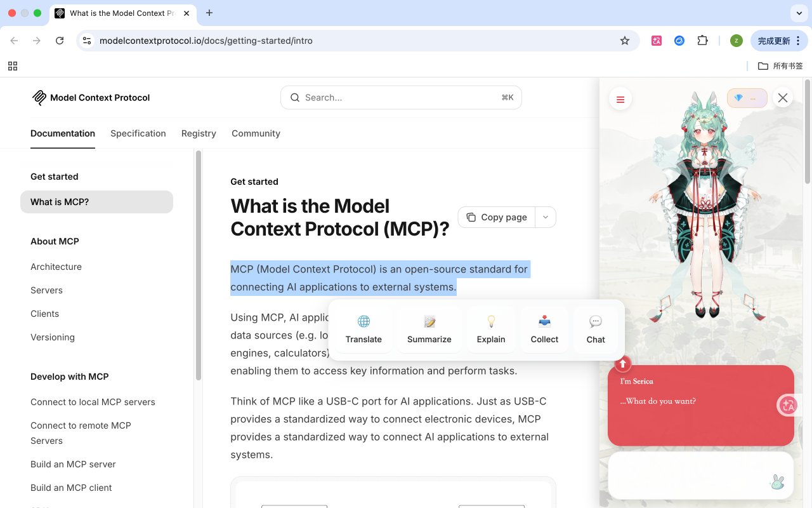The height and width of the screenshot is (508, 812).
Task: Click the search magnifier icon
Action: pyautogui.click(x=295, y=98)
